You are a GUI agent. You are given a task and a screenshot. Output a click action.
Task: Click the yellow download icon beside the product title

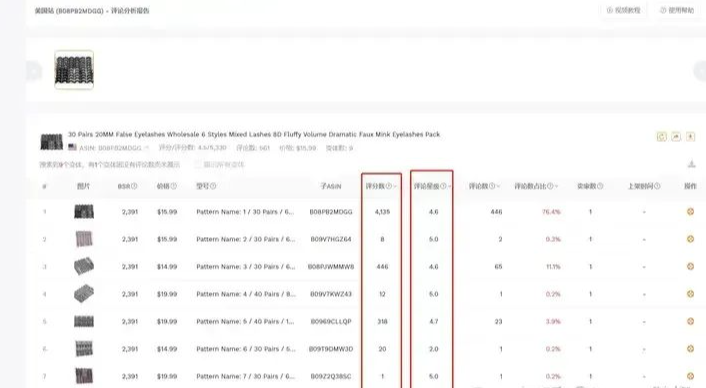690,137
